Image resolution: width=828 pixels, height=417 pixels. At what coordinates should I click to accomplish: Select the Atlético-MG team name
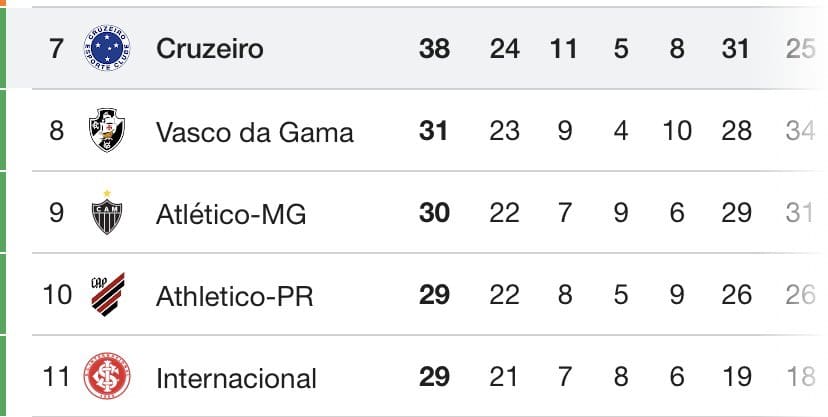231,213
